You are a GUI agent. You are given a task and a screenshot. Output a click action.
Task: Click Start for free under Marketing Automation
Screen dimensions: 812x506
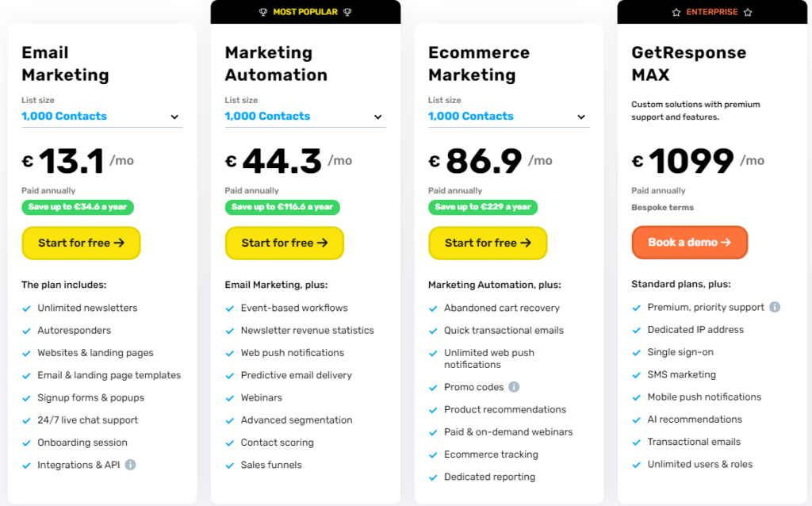coord(285,243)
